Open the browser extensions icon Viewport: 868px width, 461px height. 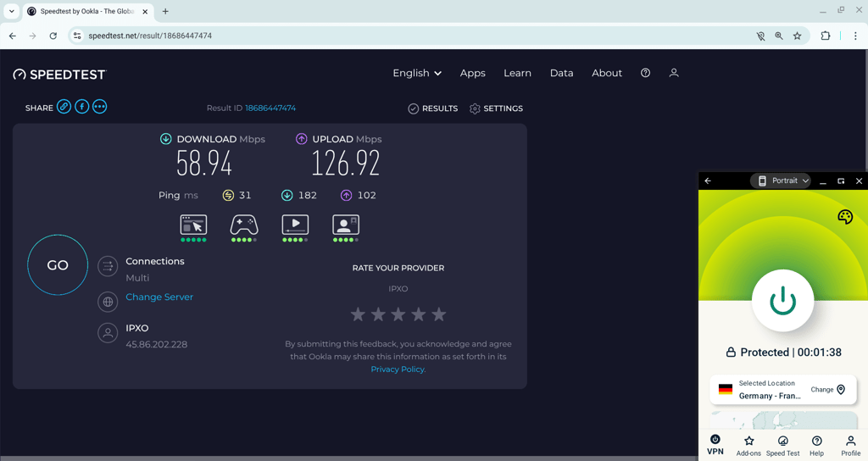coord(826,36)
